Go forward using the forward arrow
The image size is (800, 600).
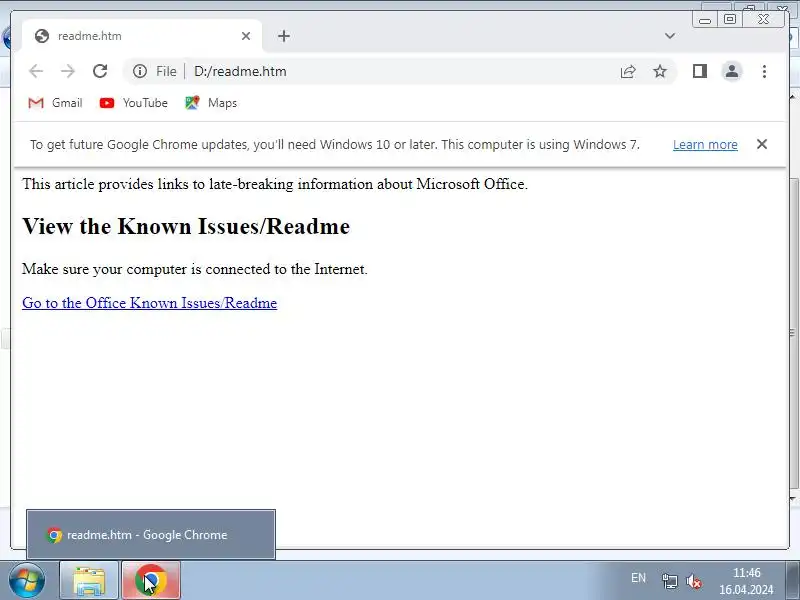pos(68,71)
